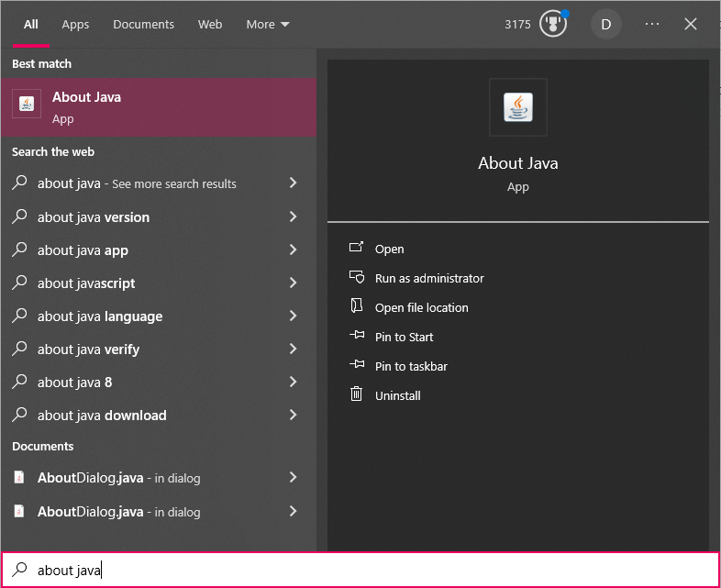Select the Web filter tab
721x588 pixels.
coord(210,25)
